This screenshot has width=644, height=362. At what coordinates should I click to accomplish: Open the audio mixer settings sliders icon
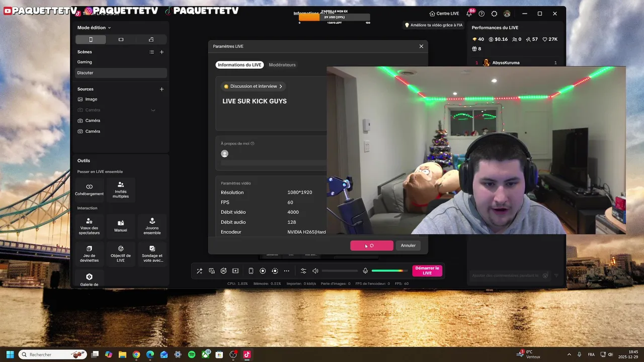(x=303, y=271)
